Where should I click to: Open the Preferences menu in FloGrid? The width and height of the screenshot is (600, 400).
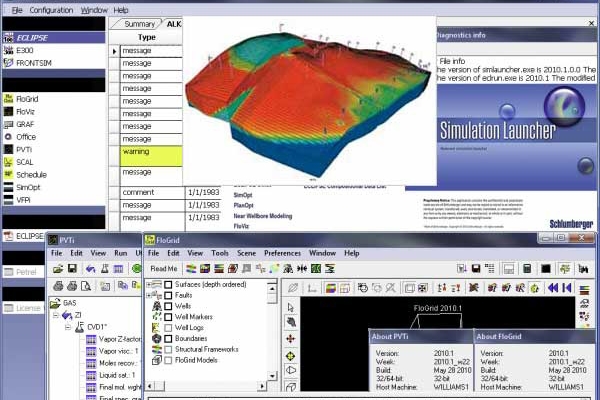coord(282,253)
